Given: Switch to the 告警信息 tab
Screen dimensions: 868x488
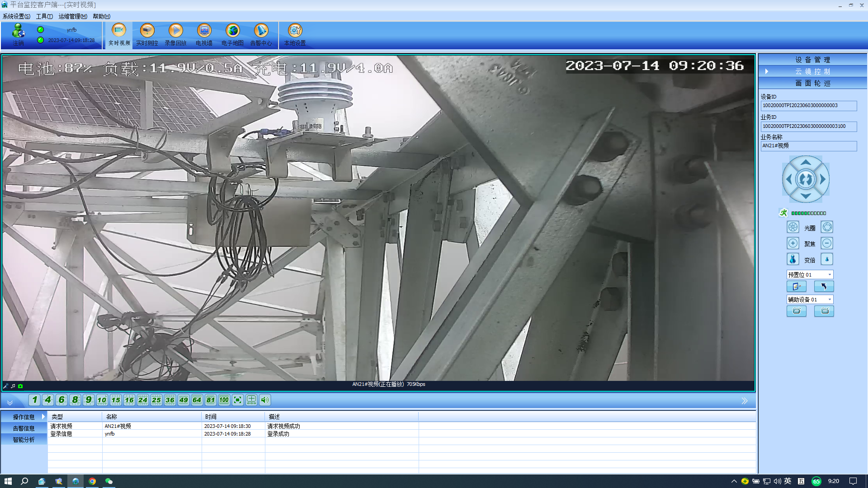Looking at the screenshot, I should (24, 428).
